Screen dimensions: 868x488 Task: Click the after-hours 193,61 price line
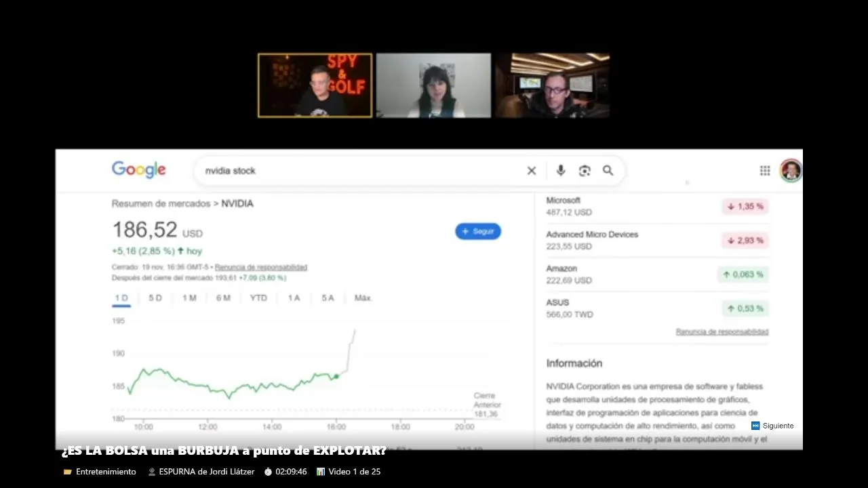click(199, 278)
